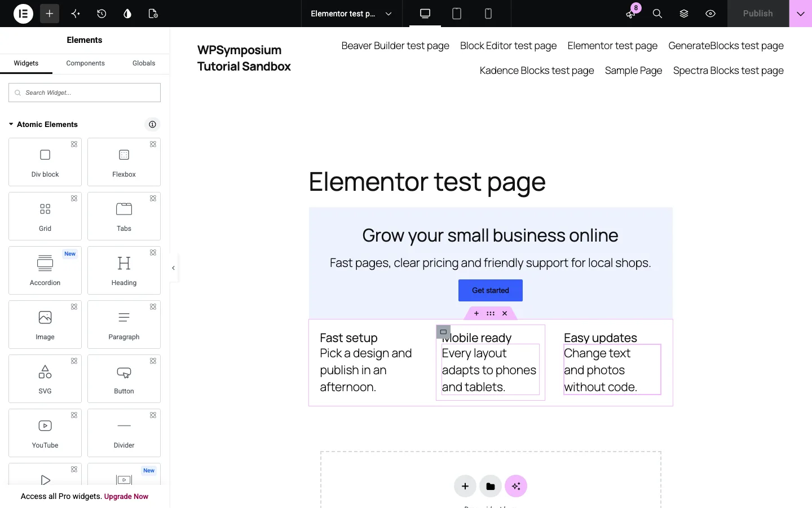
Task: Select the YouTube widget
Action: click(45, 433)
